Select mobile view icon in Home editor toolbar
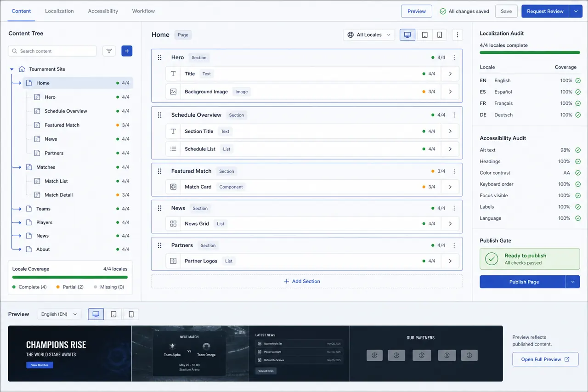This screenshot has width=588, height=392. pos(440,35)
